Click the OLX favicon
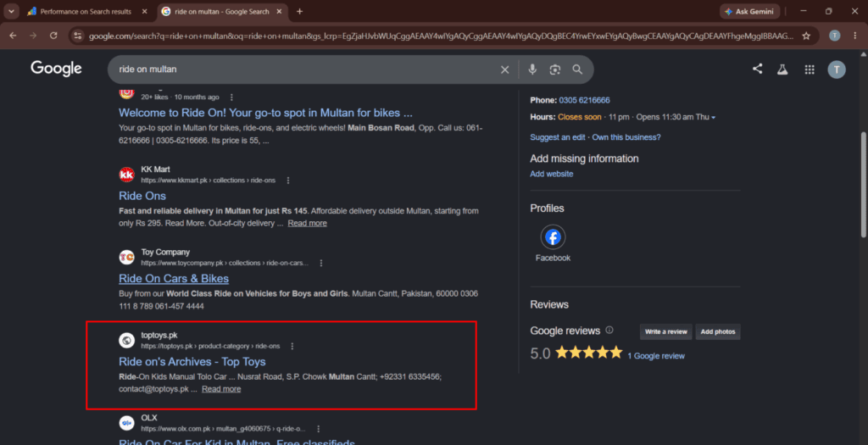This screenshot has height=445, width=868. 127,424
